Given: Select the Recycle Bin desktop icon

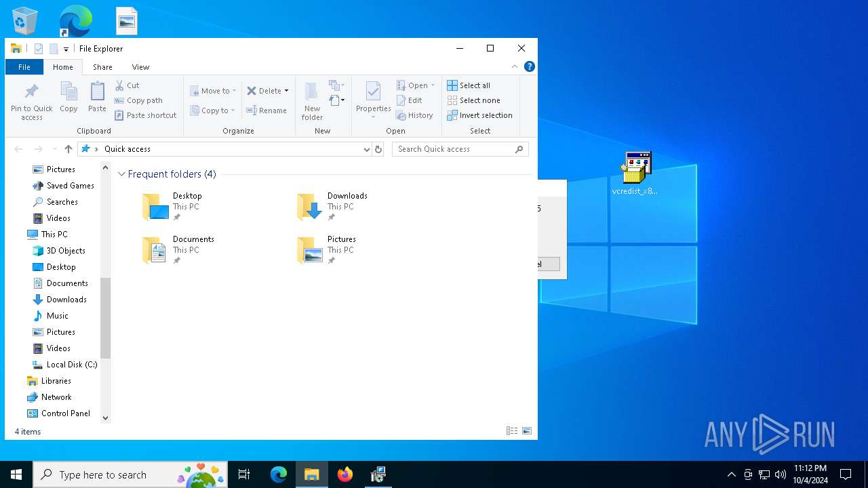Looking at the screenshot, I should [x=25, y=21].
